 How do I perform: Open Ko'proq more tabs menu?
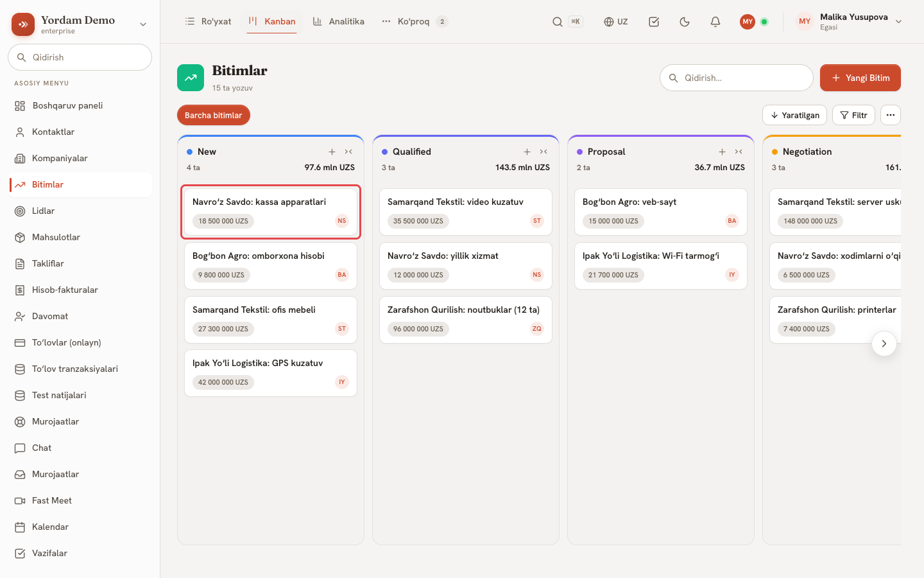tap(414, 22)
